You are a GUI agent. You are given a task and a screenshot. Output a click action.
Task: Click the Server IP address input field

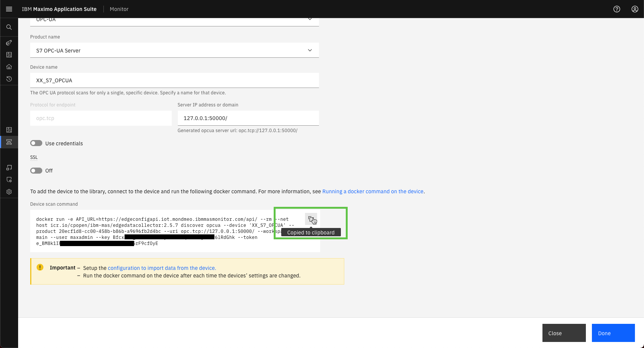tap(248, 118)
